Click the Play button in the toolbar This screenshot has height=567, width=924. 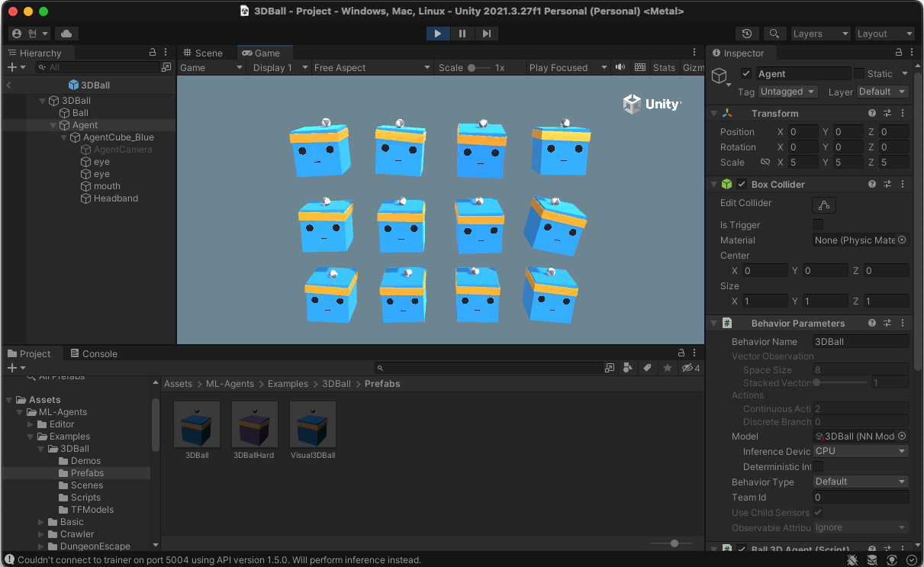(438, 34)
